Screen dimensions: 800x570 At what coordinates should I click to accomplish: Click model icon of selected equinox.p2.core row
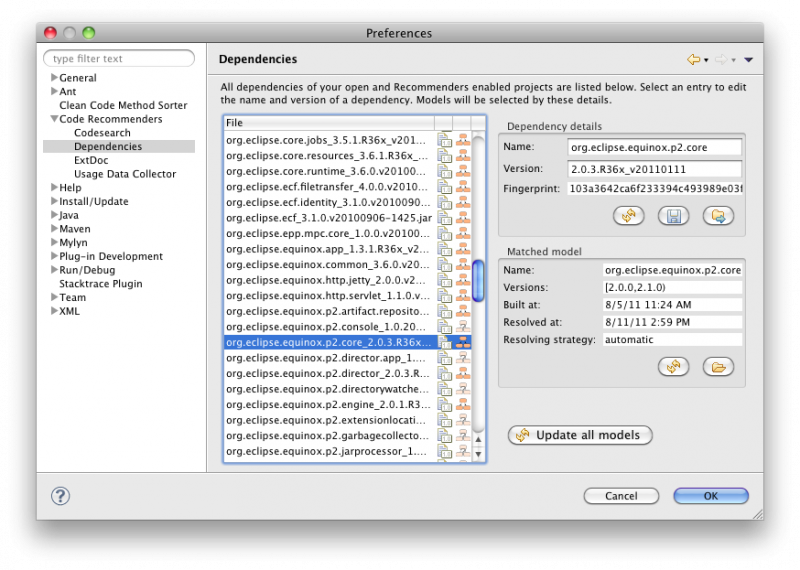pos(463,342)
